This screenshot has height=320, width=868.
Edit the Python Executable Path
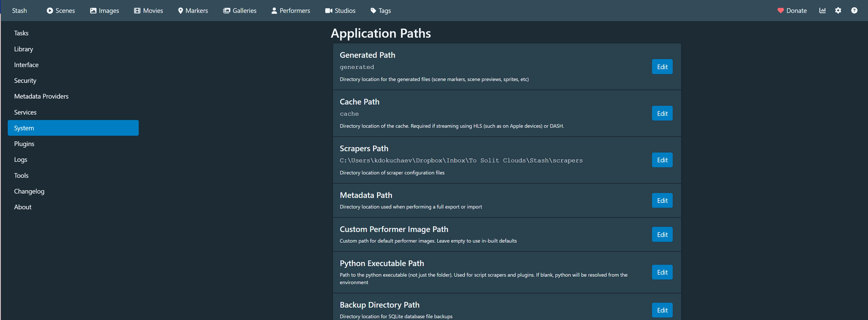click(x=662, y=272)
